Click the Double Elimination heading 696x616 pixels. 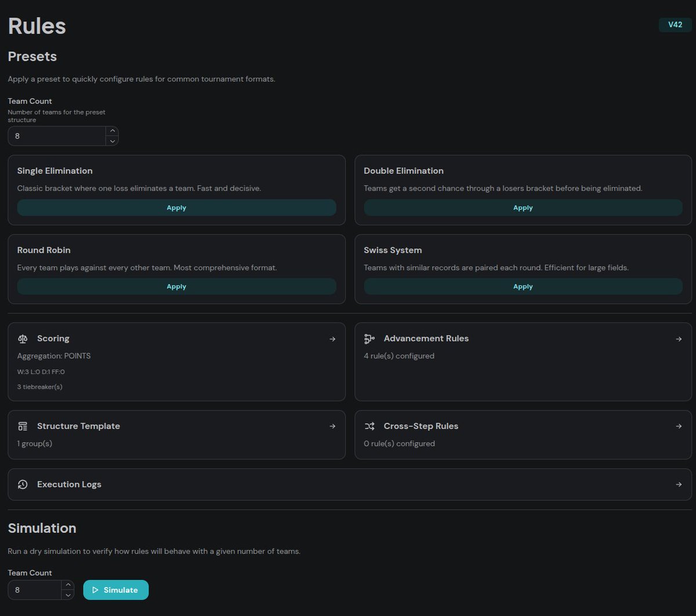click(x=404, y=171)
